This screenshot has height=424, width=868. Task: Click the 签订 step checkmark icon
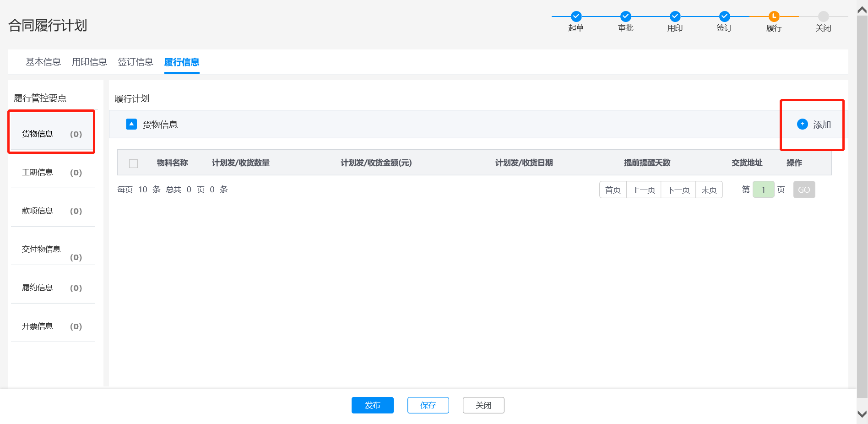(x=724, y=16)
